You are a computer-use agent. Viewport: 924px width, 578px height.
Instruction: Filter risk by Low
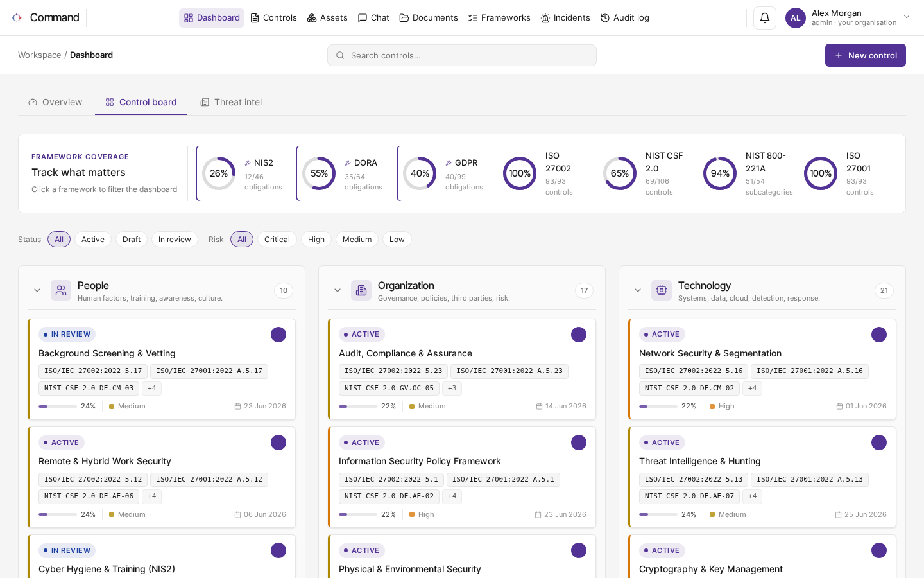(x=397, y=240)
